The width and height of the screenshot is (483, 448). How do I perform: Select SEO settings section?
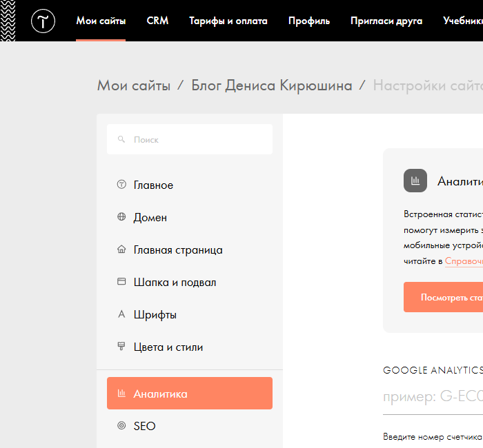point(190,426)
